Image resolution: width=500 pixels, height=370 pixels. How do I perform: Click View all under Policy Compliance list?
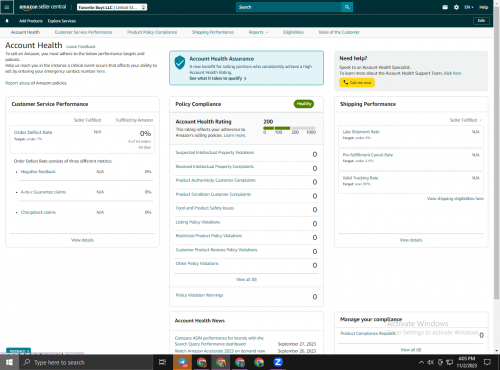[246, 279]
